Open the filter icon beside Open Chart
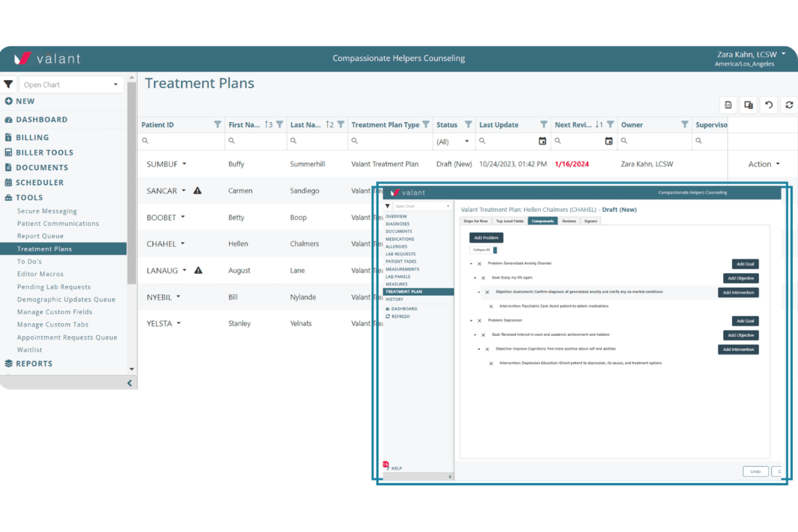 [9, 84]
